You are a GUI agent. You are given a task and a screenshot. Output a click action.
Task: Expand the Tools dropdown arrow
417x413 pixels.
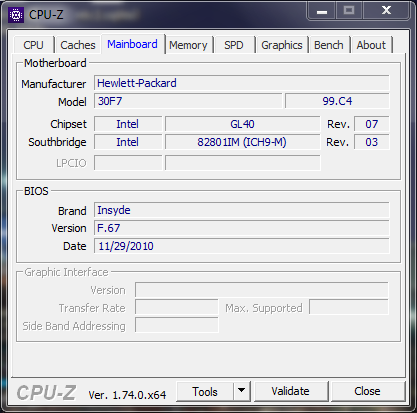242,391
